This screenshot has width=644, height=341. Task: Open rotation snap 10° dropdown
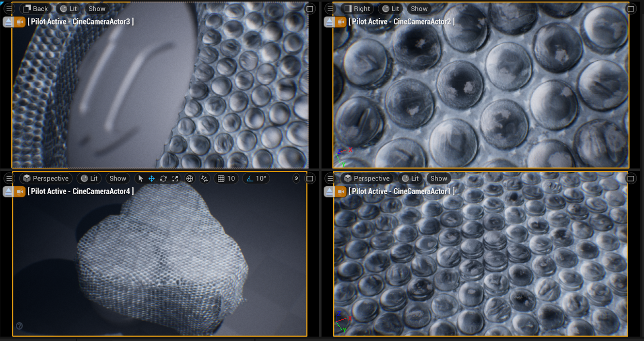point(261,178)
